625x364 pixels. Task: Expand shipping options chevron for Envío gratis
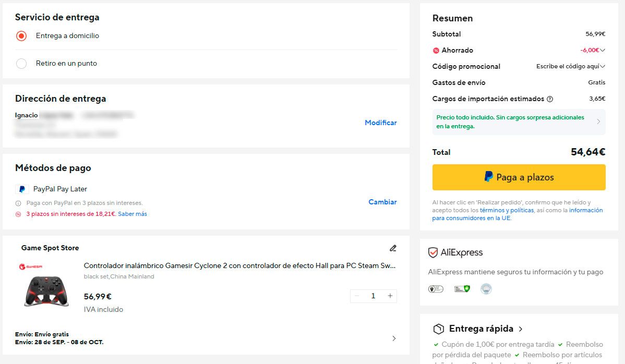click(x=394, y=338)
